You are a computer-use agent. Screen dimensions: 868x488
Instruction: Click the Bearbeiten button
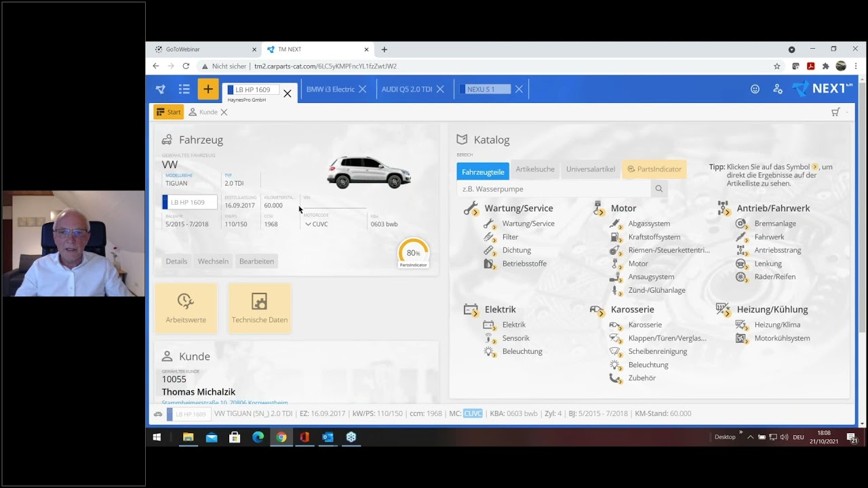pos(256,262)
